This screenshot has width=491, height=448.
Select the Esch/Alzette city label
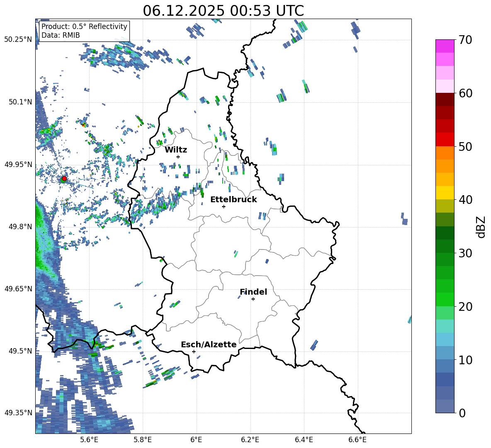click(209, 344)
